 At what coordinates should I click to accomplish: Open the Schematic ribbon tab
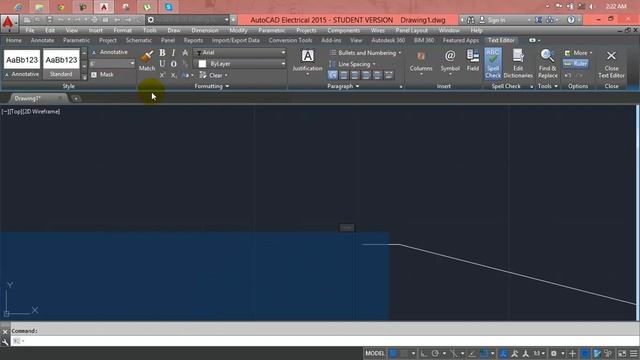coord(139,40)
